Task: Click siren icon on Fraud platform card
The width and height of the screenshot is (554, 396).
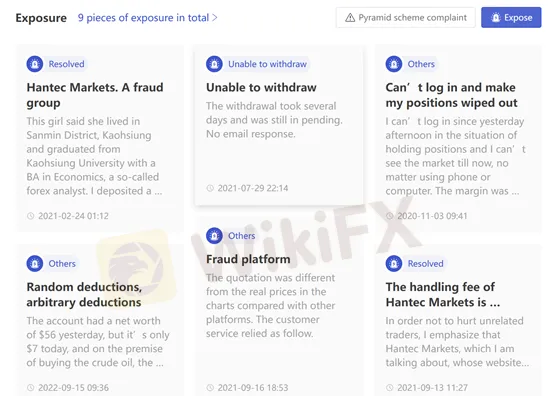Action: (214, 236)
